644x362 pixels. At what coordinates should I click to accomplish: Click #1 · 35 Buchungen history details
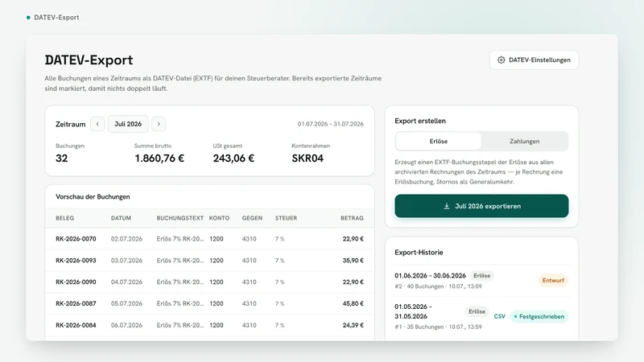pos(438,327)
